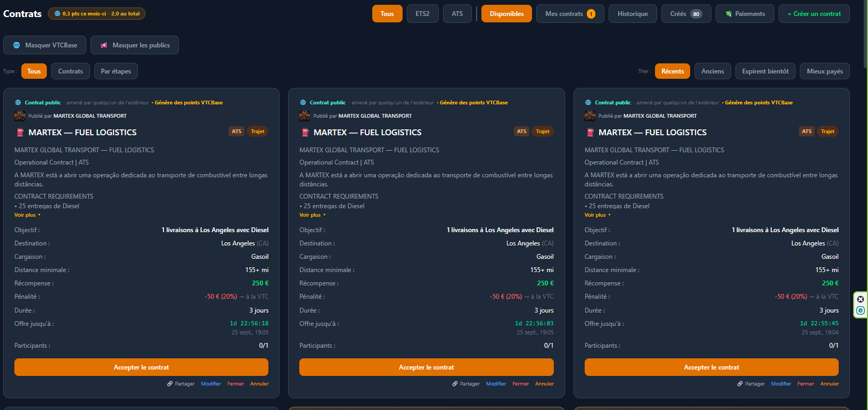Click the 80 count badge on Créés
The image size is (868, 410).
(696, 14)
